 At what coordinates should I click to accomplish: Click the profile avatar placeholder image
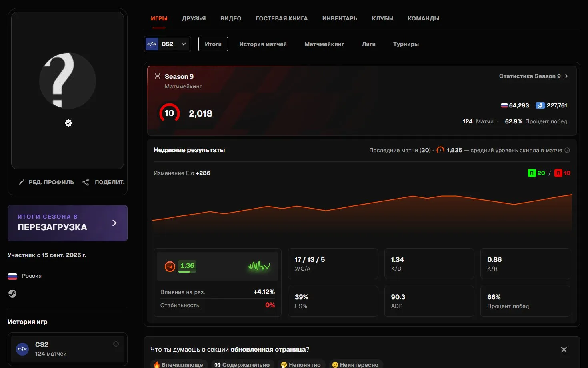coord(68,81)
